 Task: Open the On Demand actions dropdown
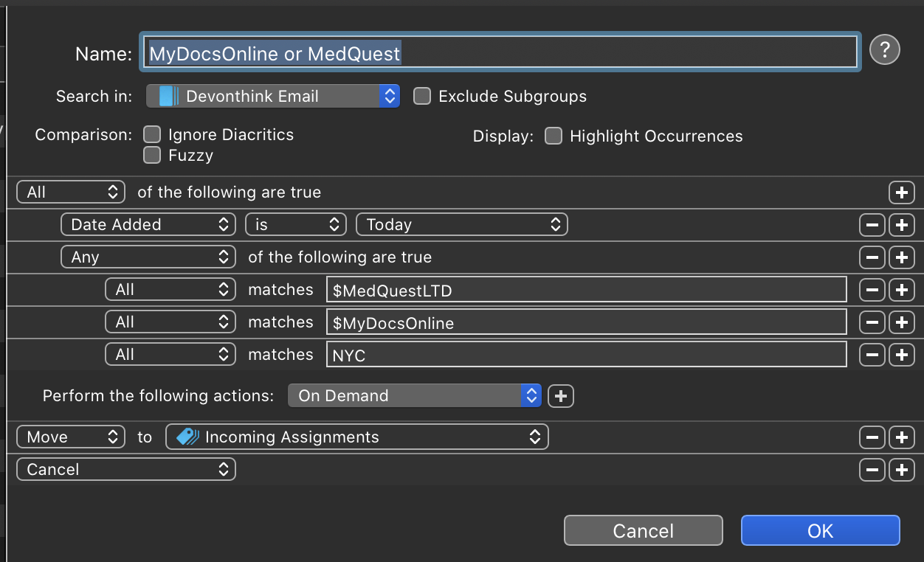[414, 395]
